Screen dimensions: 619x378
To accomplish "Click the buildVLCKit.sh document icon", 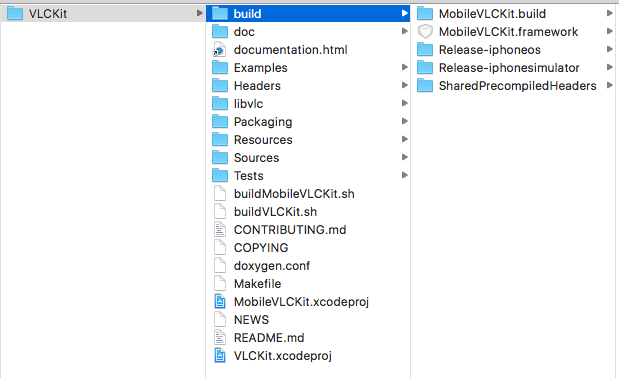I will [x=220, y=212].
